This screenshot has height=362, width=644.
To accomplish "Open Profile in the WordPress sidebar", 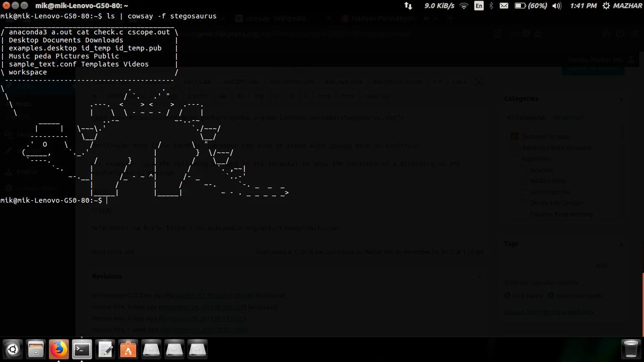I will [x=26, y=172].
